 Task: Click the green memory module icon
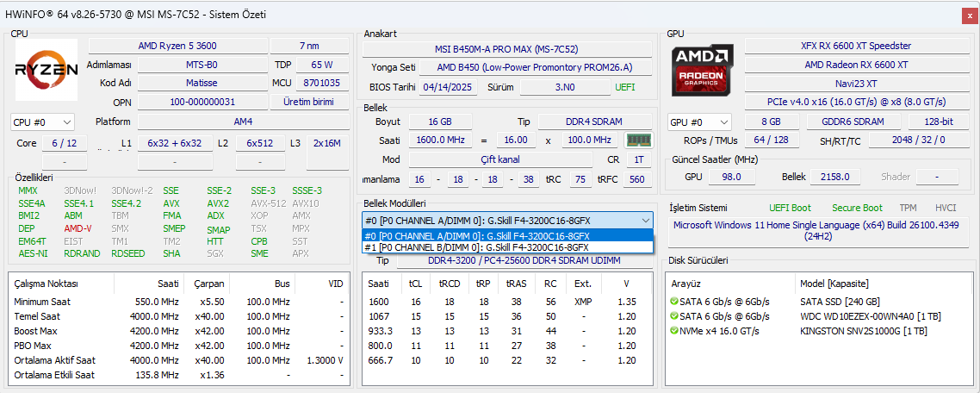639,140
